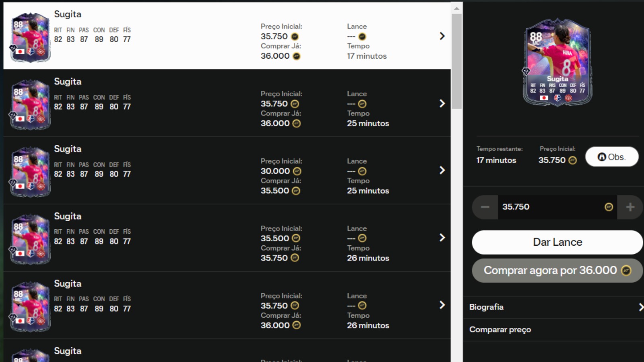Decrease bid with the minus button

point(485,207)
